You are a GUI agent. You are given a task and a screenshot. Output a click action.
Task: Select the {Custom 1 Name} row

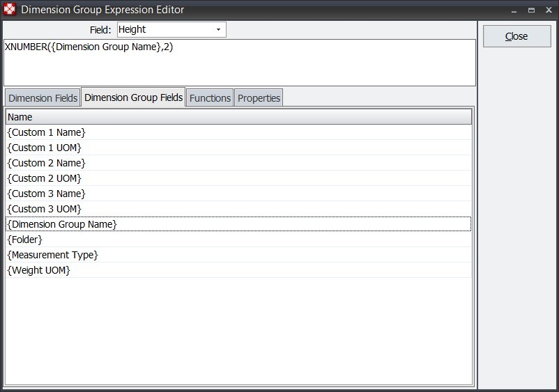[238, 132]
